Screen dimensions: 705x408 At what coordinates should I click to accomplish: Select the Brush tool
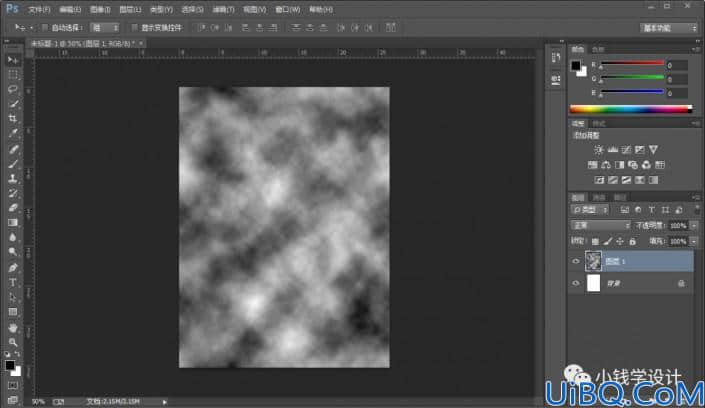point(13,164)
